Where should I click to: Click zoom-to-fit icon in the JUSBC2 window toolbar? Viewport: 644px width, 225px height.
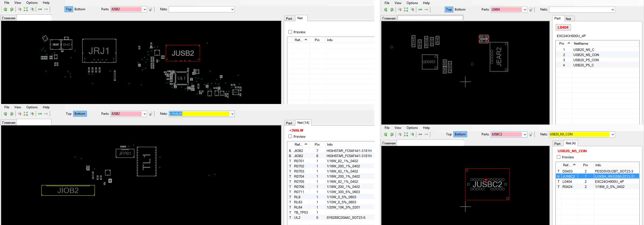click(406, 134)
